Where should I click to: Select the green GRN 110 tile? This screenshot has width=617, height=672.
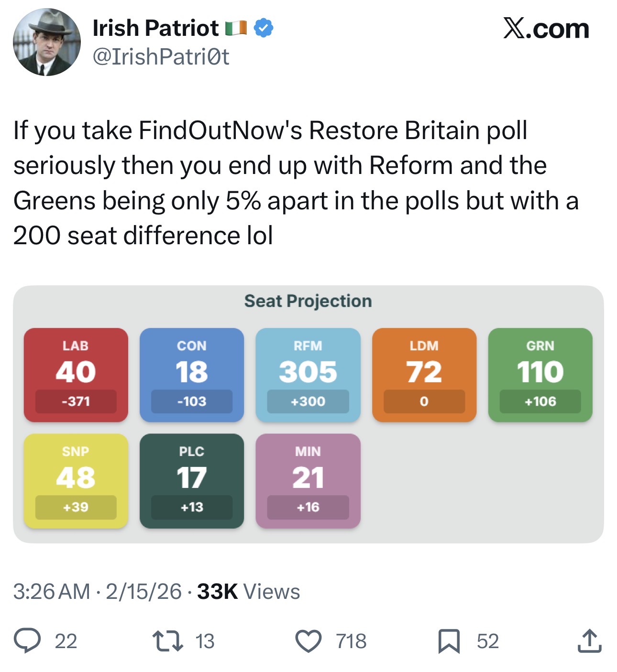click(x=540, y=375)
